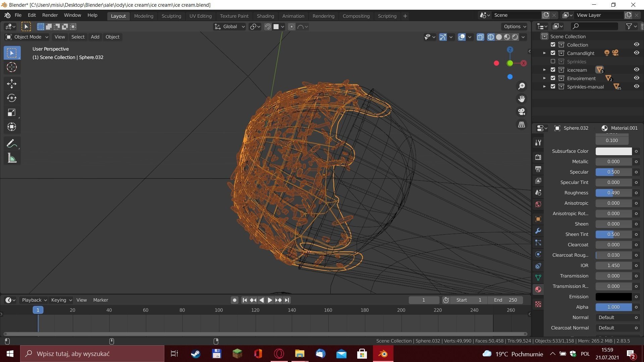The width and height of the screenshot is (644, 362).
Task: Select the Rotate tool
Action: pos(12,98)
